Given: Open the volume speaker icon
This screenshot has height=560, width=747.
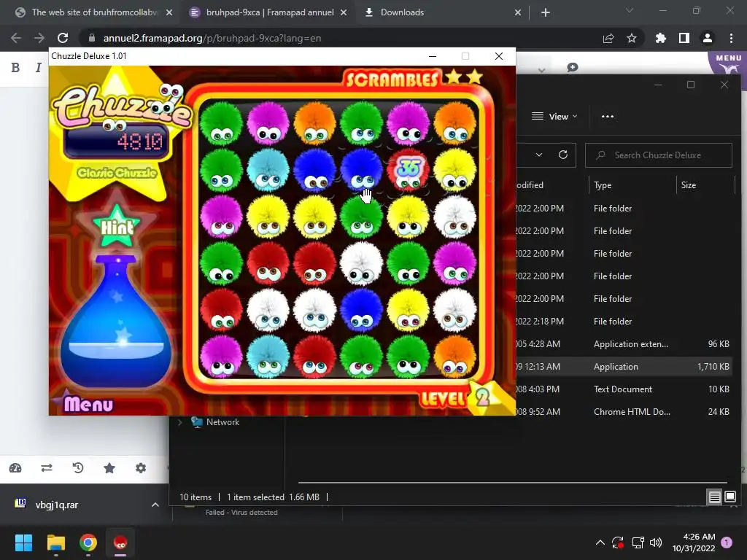Looking at the screenshot, I should pos(656,542).
